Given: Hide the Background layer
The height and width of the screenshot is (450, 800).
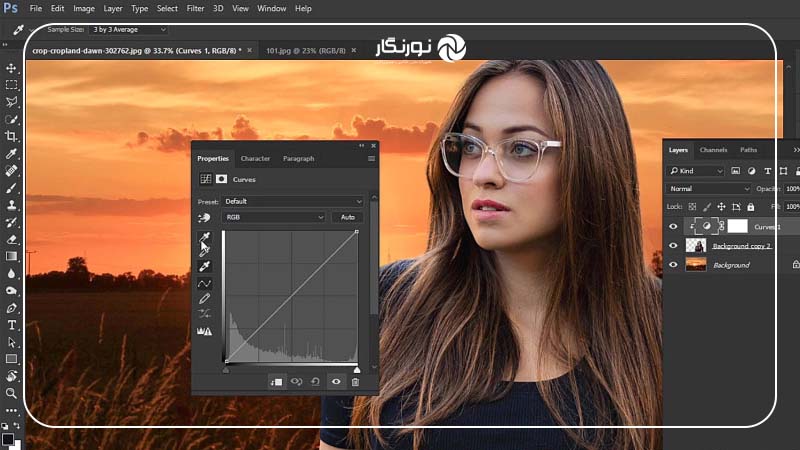Looking at the screenshot, I should 673,265.
